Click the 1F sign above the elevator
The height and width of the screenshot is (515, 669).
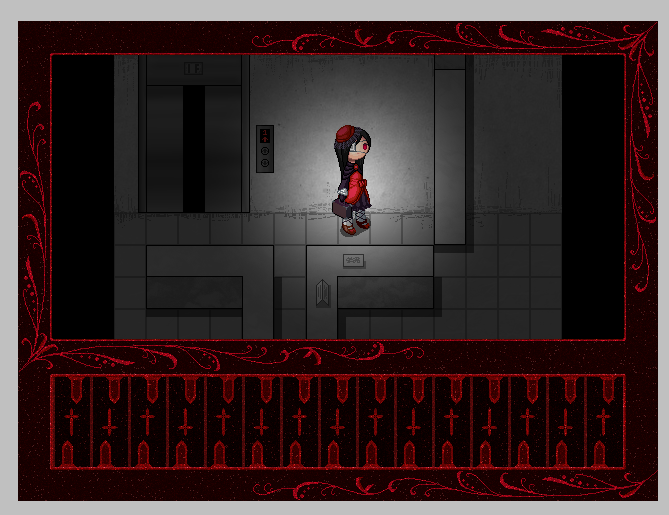coord(193,68)
